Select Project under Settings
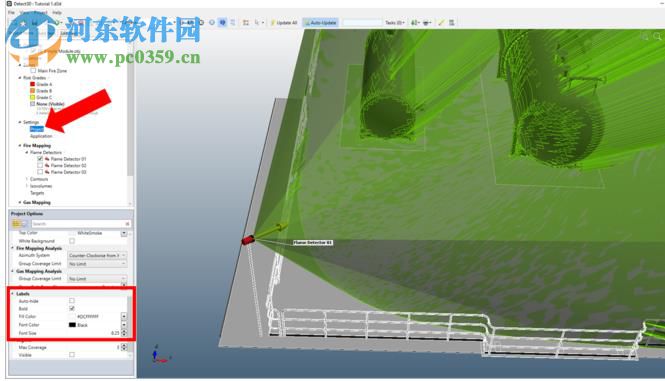The image size is (665, 381). (x=36, y=129)
